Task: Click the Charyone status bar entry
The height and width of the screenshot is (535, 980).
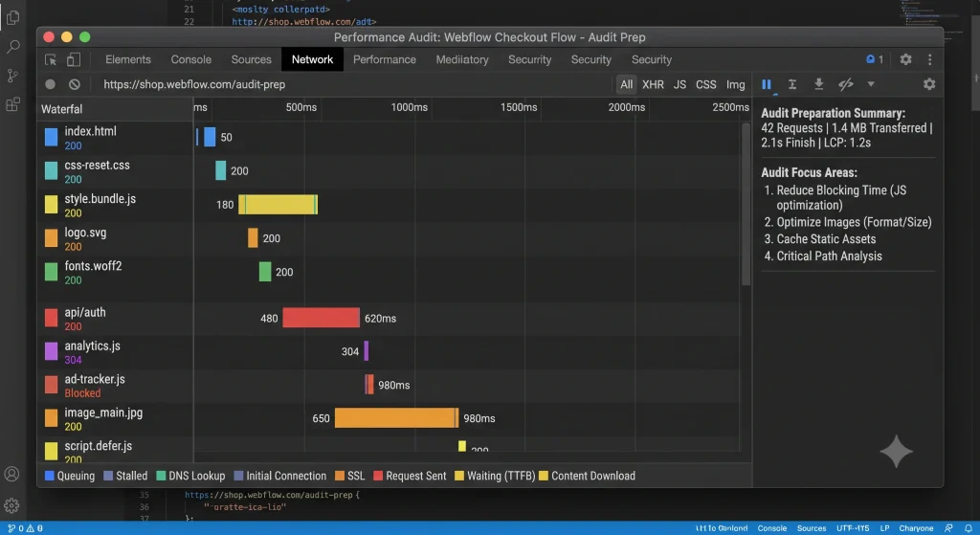Action: coord(916,528)
